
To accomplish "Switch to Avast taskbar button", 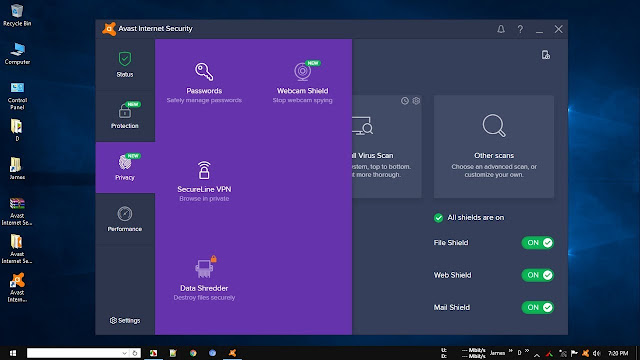I will (x=232, y=353).
